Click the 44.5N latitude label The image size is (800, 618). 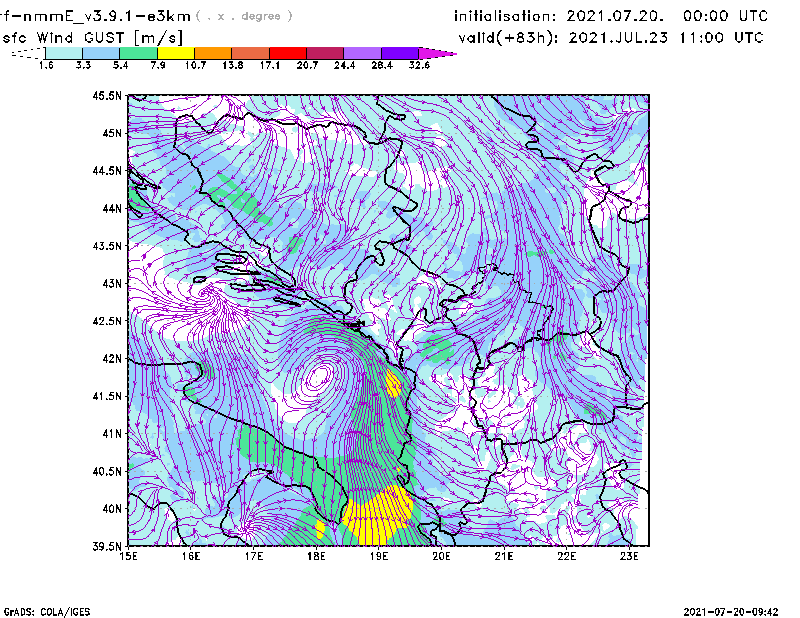click(107, 170)
